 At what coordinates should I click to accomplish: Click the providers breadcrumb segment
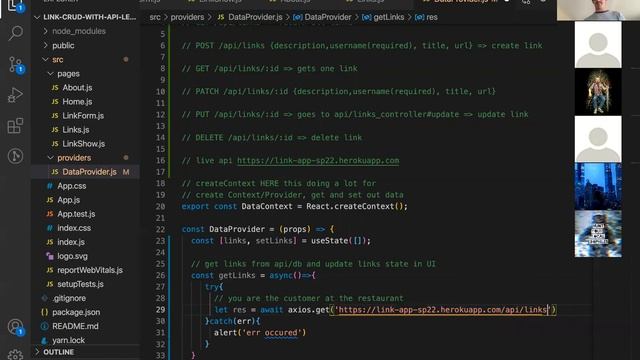[187, 17]
